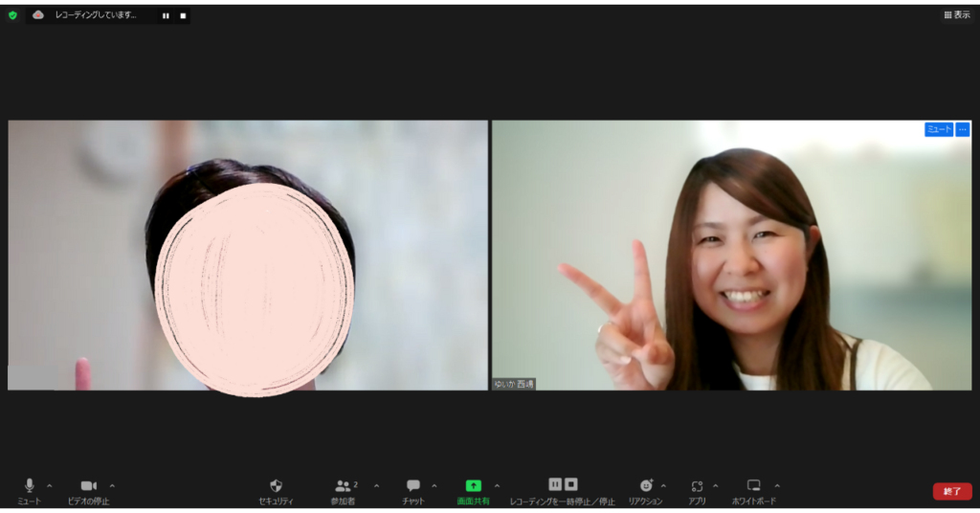980x513 pixels.
Task: Expand video options arrow beside camera
Action: [x=112, y=485]
